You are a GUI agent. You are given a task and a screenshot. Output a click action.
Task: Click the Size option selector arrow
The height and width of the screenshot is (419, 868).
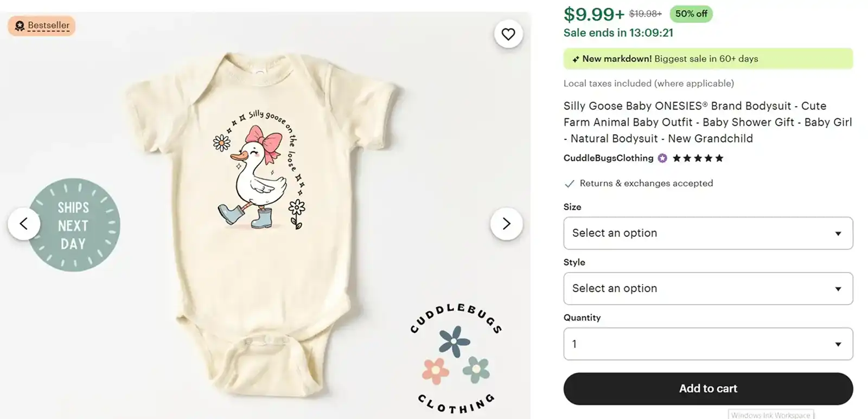click(x=839, y=233)
